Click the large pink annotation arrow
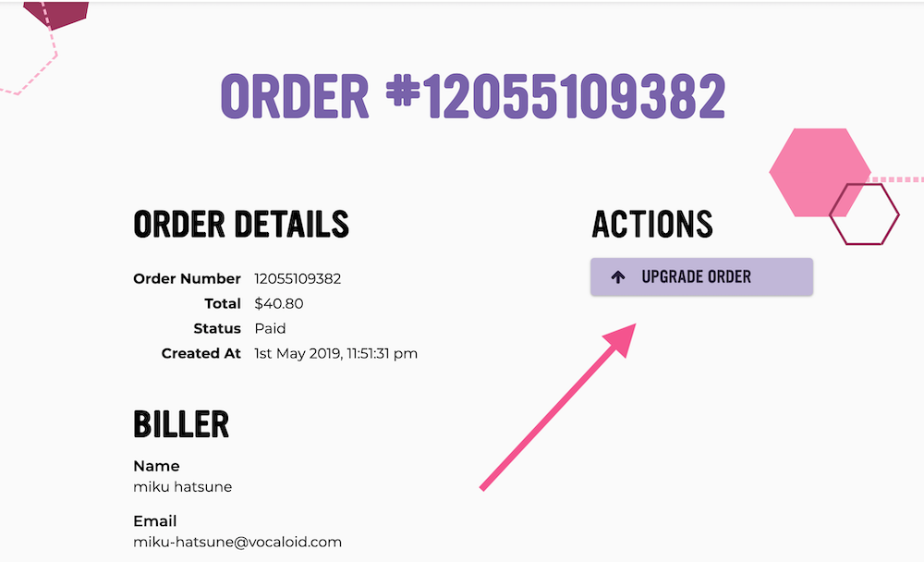The image size is (924, 562). click(x=557, y=407)
